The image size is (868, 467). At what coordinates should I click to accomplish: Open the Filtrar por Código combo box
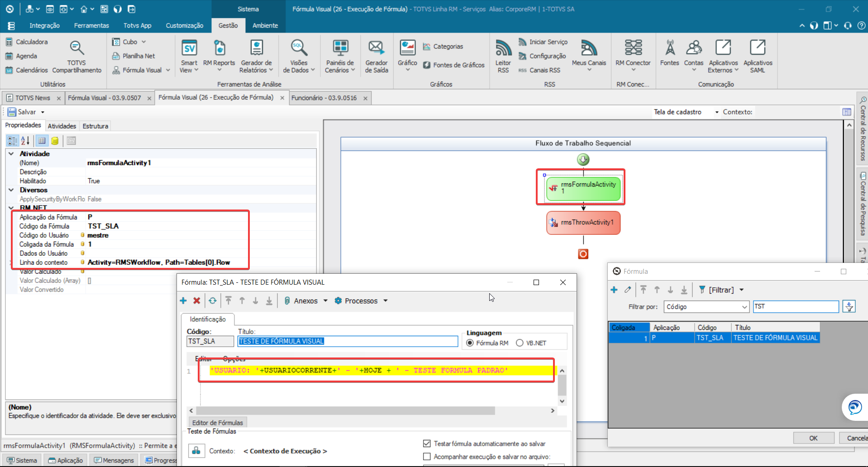coord(706,307)
